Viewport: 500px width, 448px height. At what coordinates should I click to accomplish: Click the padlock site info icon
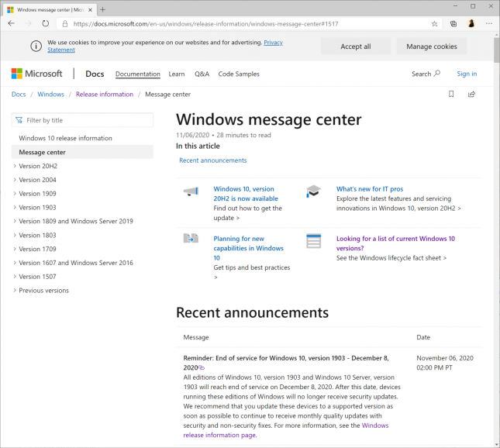(65, 23)
